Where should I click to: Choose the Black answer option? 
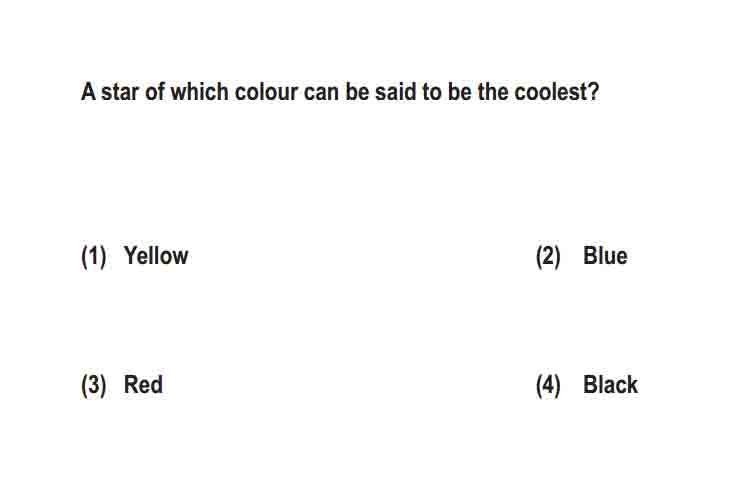coord(610,384)
